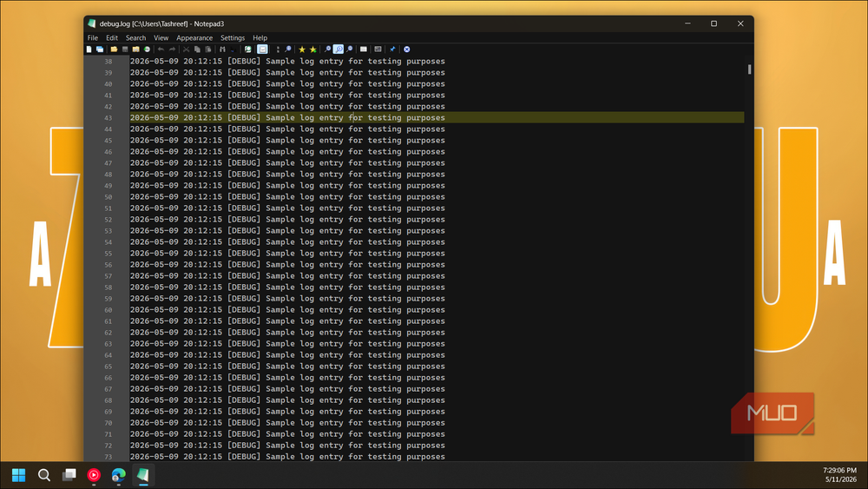Click the Task View icon on taskbar
The width and height of the screenshot is (868, 489).
[69, 475]
